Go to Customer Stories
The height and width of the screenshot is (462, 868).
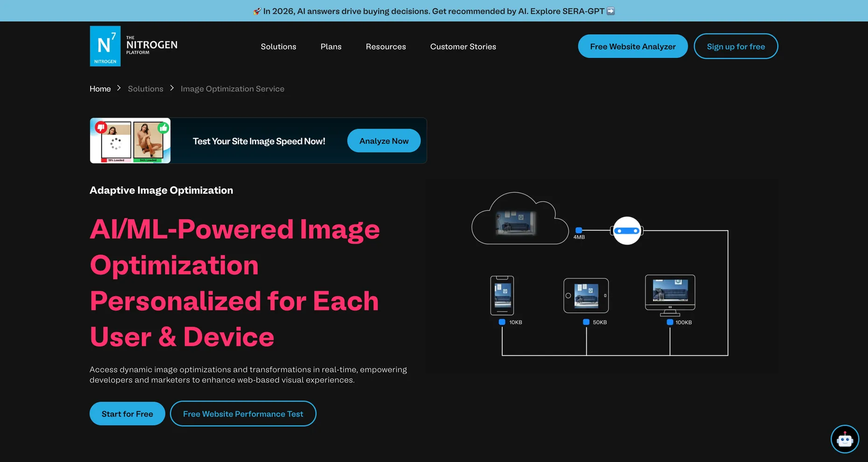point(463,47)
